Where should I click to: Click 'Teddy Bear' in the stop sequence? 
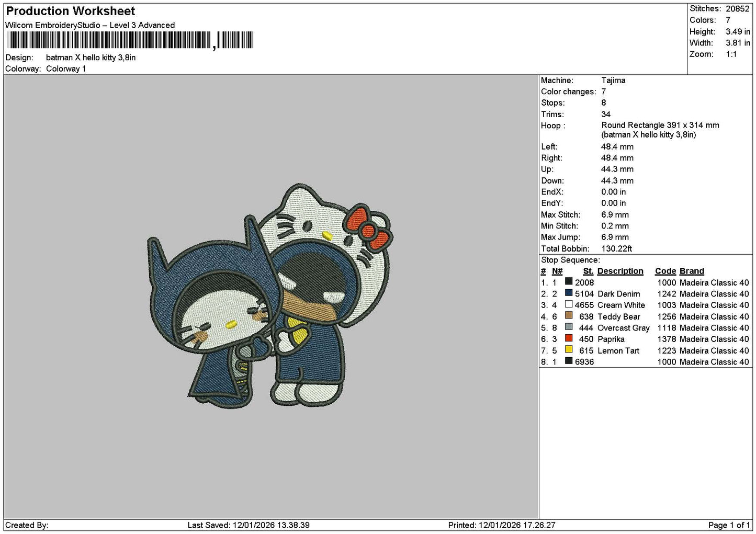(619, 317)
